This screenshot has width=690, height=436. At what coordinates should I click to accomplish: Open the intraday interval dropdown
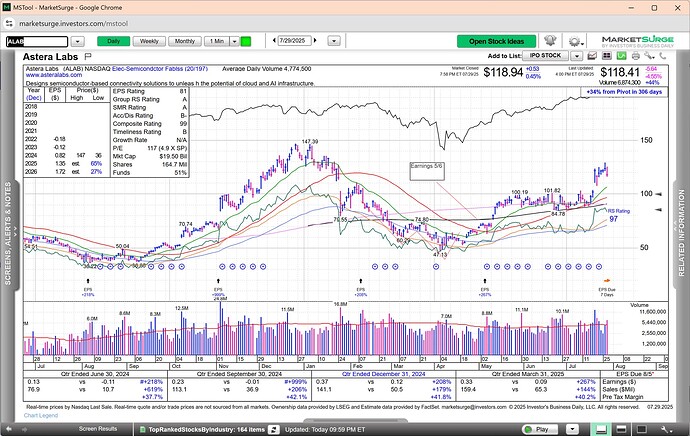click(235, 41)
